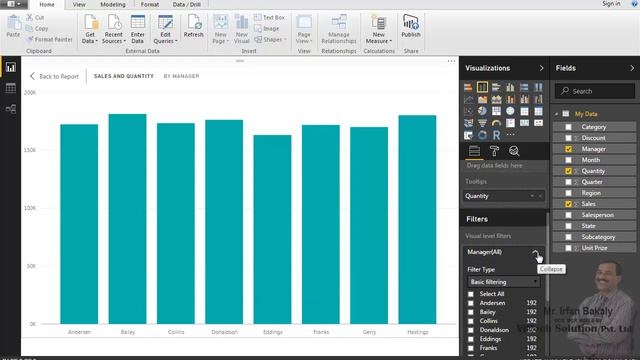Click the Fields Search box
The height and width of the screenshot is (360, 640).
pyautogui.click(x=595, y=91)
